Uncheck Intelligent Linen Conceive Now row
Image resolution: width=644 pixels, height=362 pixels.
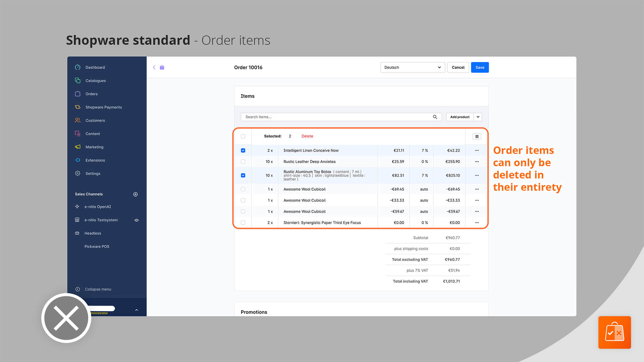point(243,150)
